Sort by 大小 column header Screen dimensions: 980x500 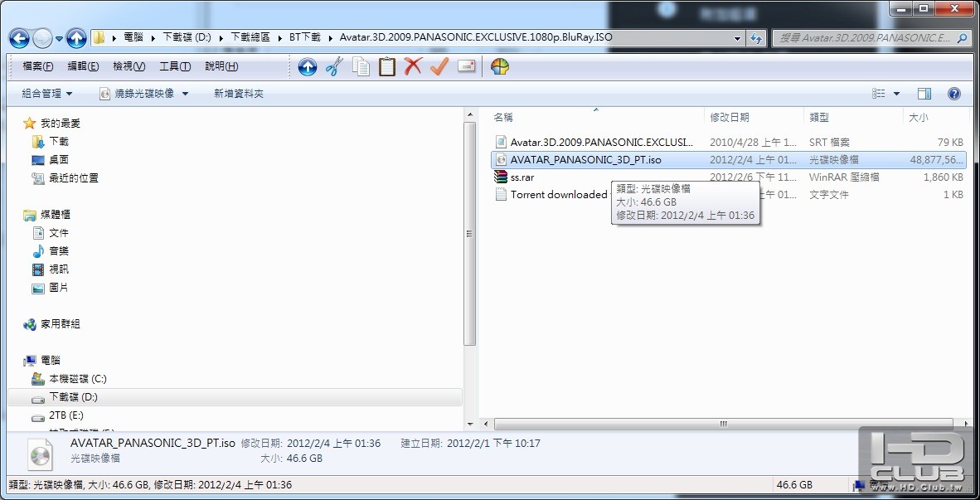(x=919, y=118)
